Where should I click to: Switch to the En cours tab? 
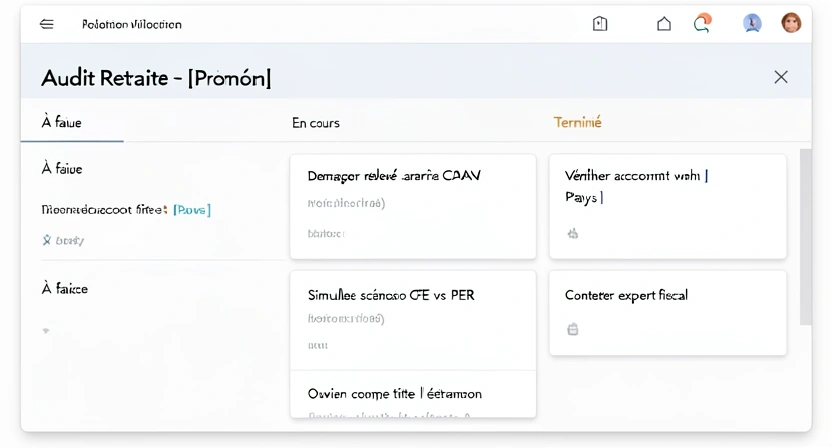click(316, 123)
